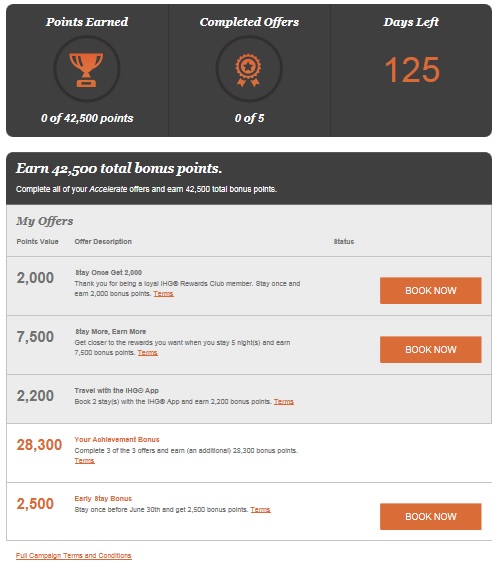501x569 pixels.
Task: Open Terms link for Stay More, Earn More
Action: pyautogui.click(x=147, y=353)
